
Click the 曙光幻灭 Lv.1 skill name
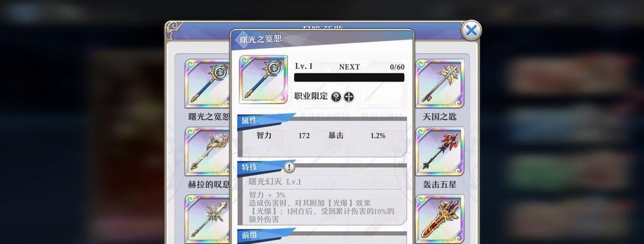coord(275,182)
